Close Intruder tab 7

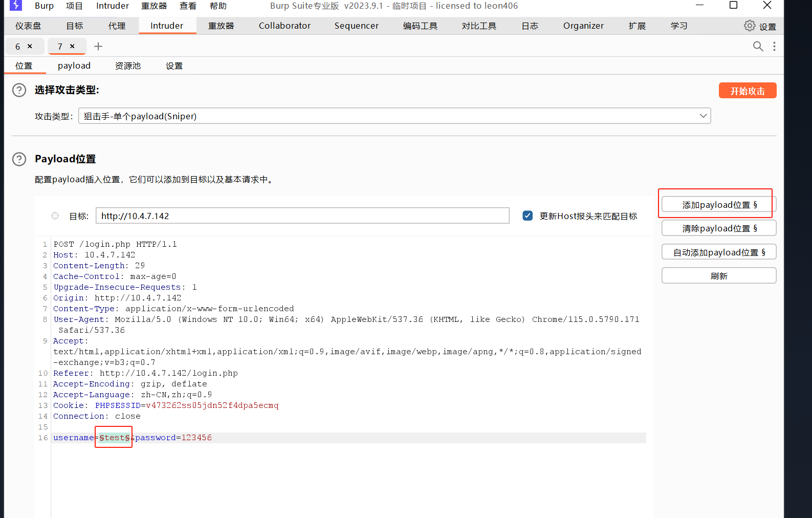pyautogui.click(x=72, y=46)
